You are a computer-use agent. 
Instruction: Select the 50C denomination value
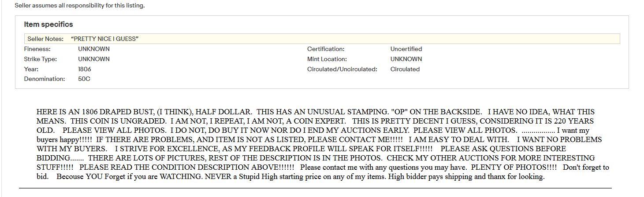point(84,79)
